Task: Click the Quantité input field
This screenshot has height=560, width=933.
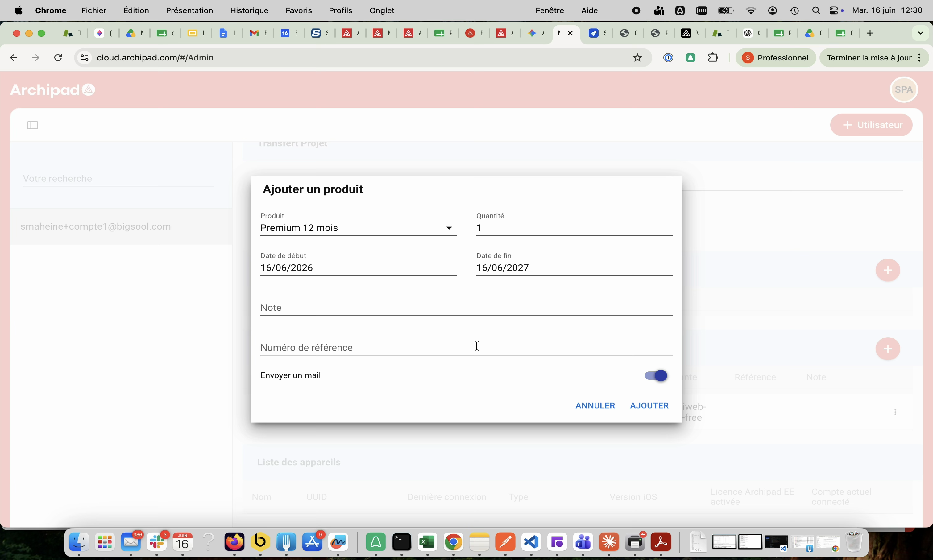Action: (574, 228)
